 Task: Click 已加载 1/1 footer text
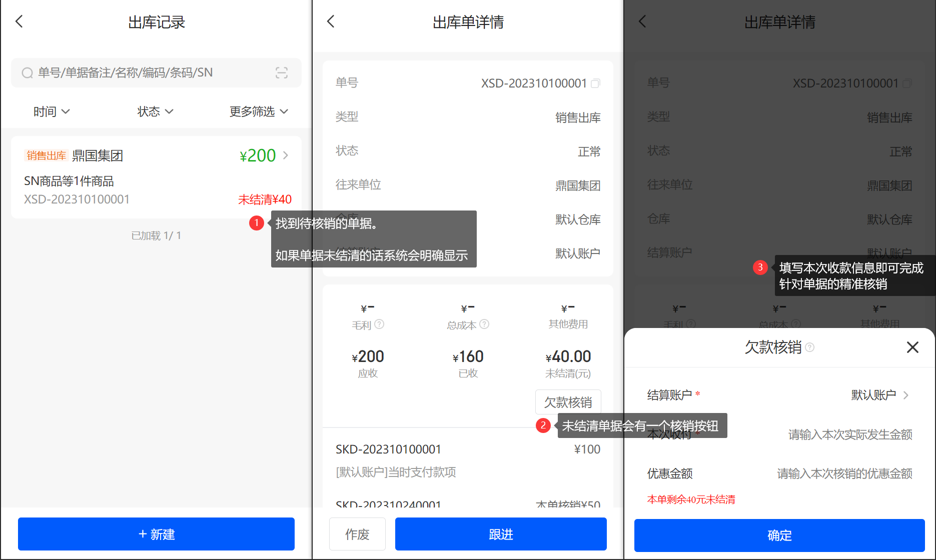tap(156, 235)
